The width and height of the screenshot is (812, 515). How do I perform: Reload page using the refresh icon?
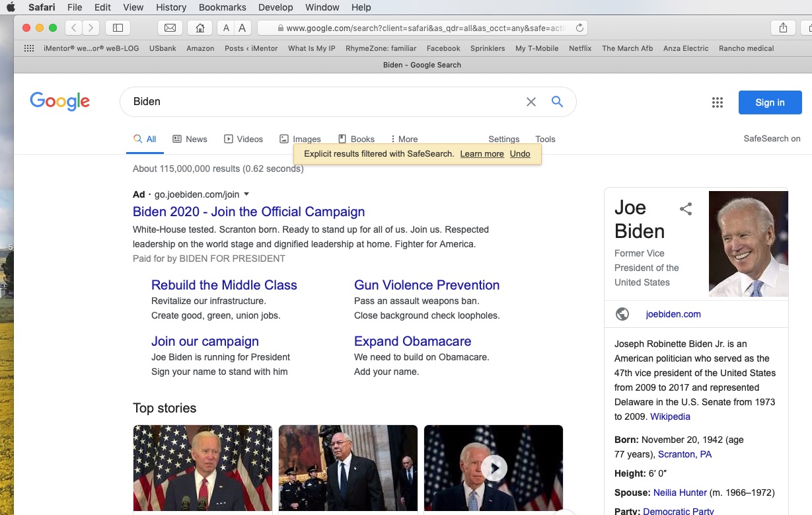[579, 28]
